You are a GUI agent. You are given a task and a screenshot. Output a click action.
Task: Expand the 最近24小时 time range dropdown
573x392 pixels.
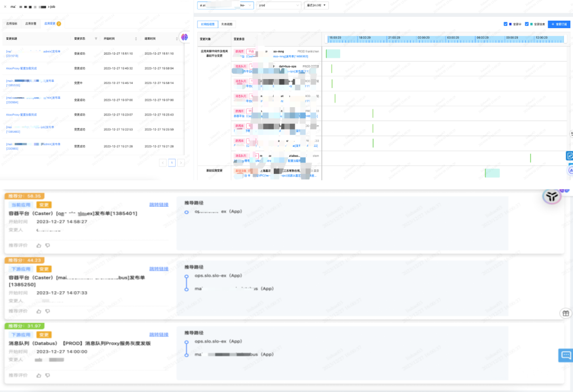coord(316,5)
